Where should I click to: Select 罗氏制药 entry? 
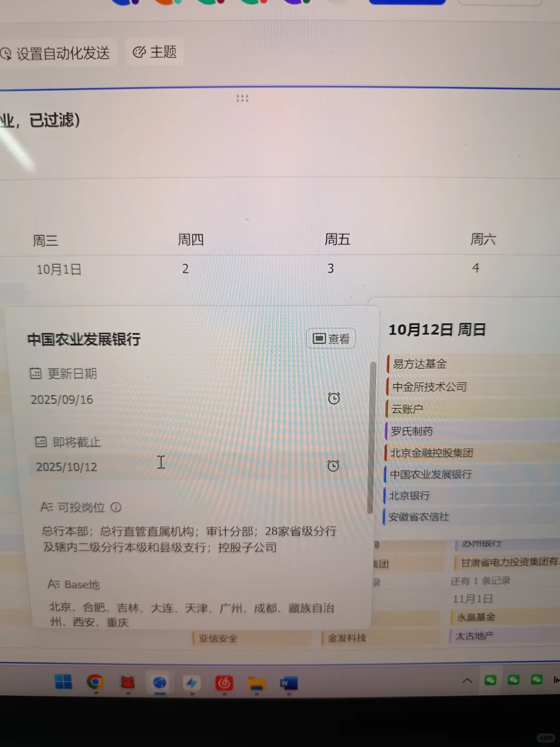click(x=472, y=431)
